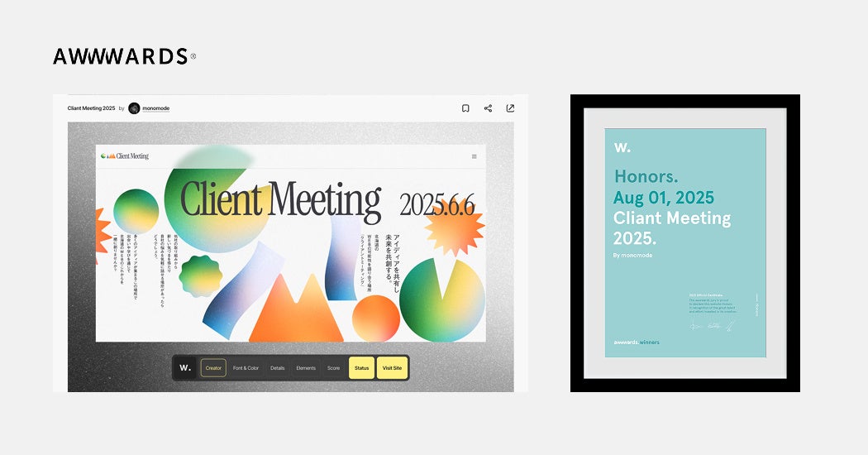This screenshot has width=868, height=455.
Task: Open the site via external link icon
Action: 510,108
